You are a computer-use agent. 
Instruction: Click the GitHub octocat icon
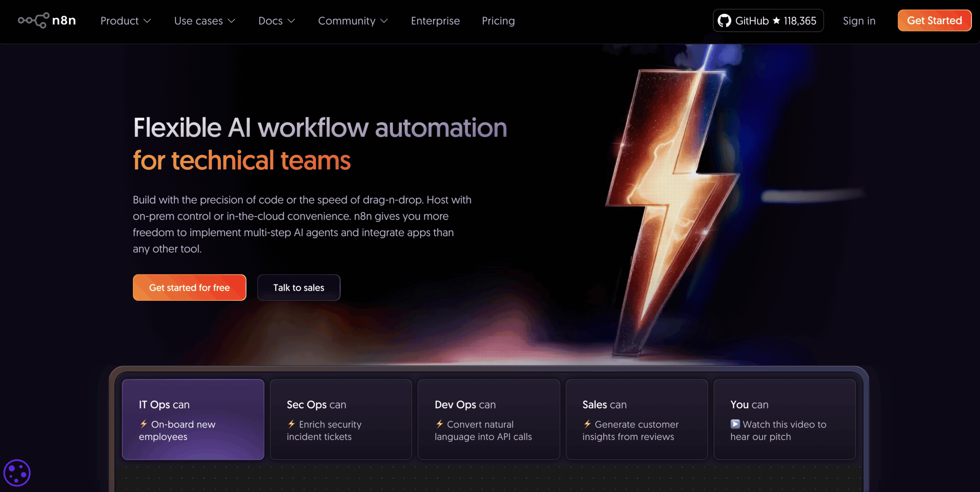pos(724,21)
